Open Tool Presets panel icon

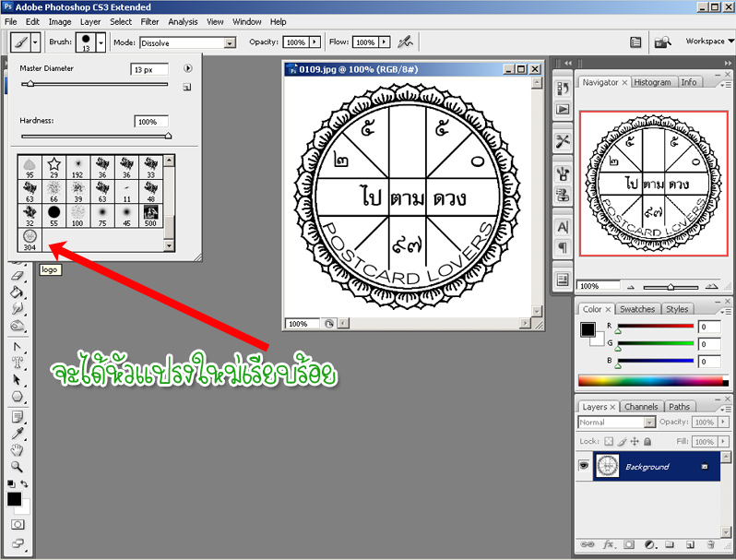(563, 141)
